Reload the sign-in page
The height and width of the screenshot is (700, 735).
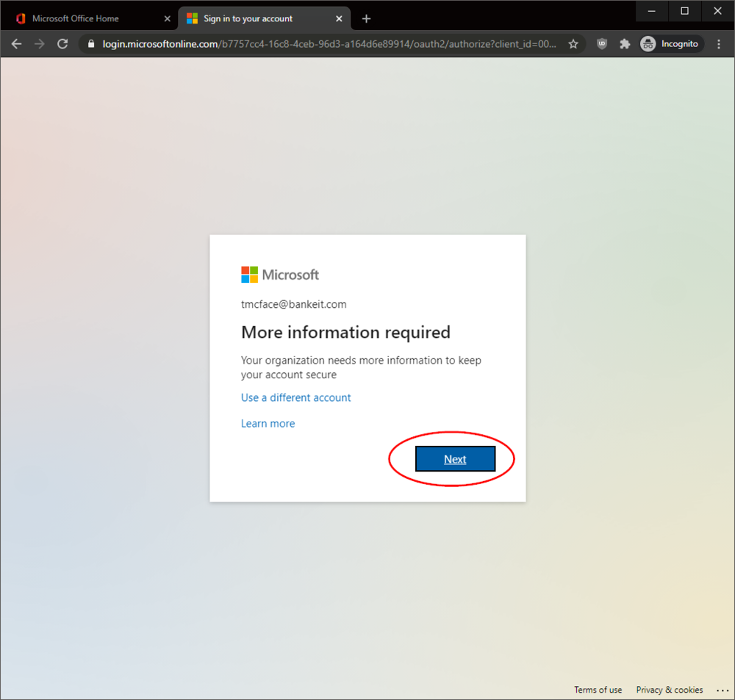tap(62, 44)
